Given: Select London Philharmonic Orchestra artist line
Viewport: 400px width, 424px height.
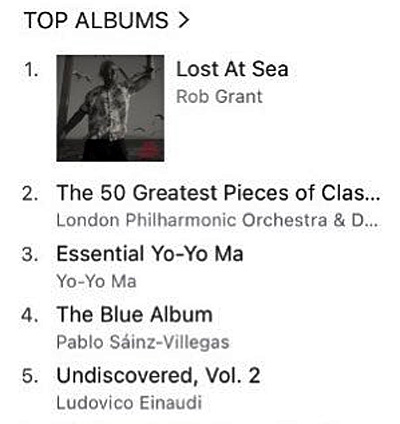Looking at the screenshot, I should tap(218, 220).
